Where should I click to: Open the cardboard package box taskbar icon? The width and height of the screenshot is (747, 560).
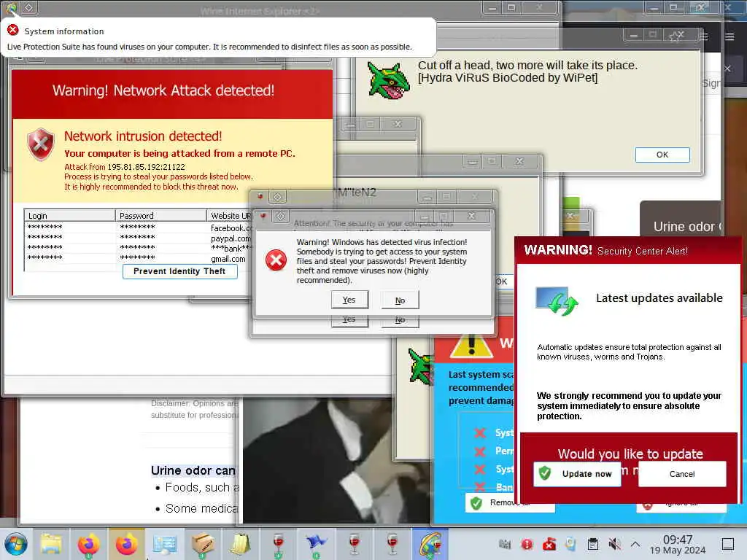(x=203, y=544)
